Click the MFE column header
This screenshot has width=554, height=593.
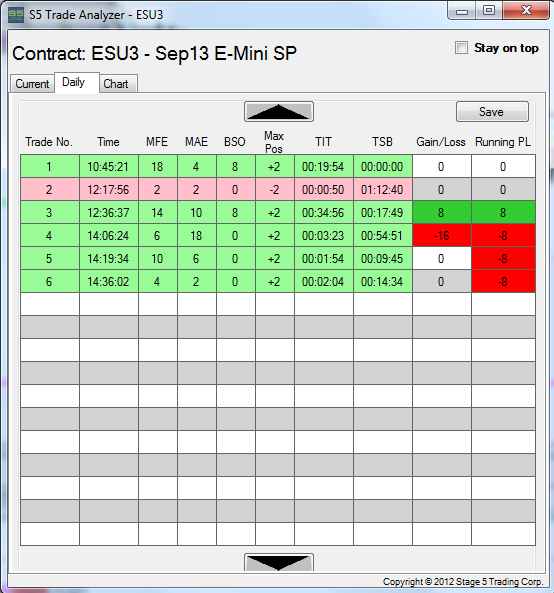click(x=157, y=142)
